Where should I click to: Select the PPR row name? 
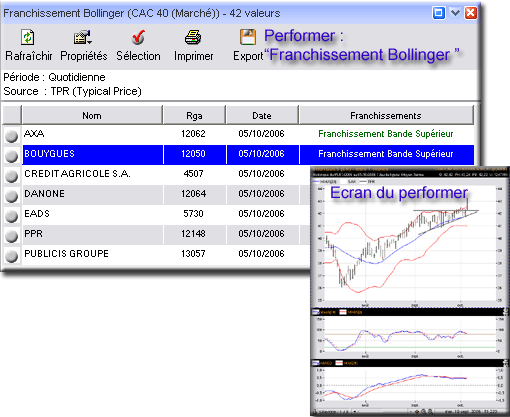(x=33, y=234)
